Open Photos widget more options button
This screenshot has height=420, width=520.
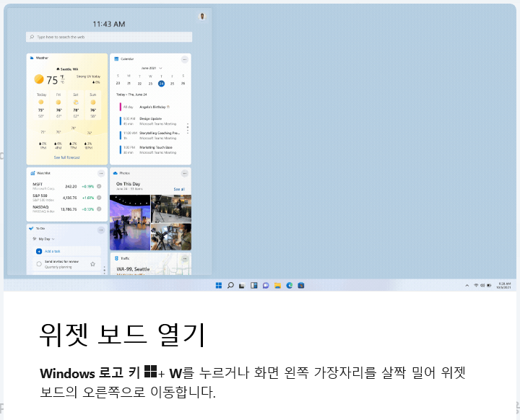pyautogui.click(x=185, y=173)
